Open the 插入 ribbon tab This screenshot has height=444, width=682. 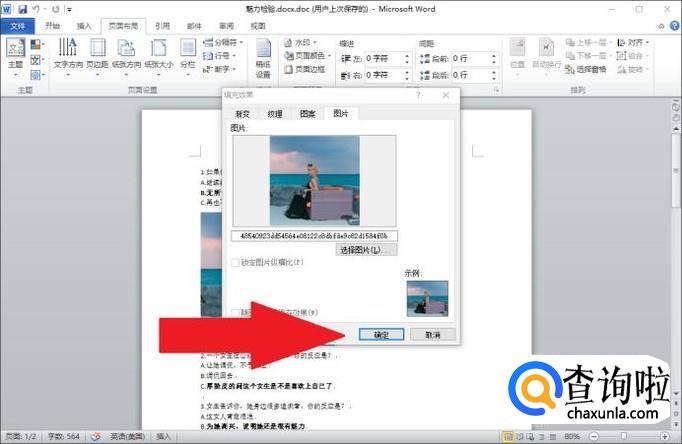point(84,25)
